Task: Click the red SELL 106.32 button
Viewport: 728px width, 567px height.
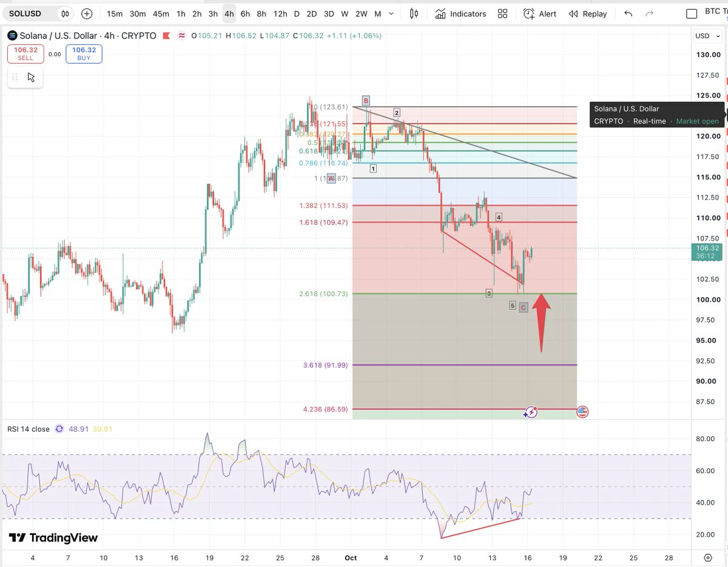Action: 25,54
